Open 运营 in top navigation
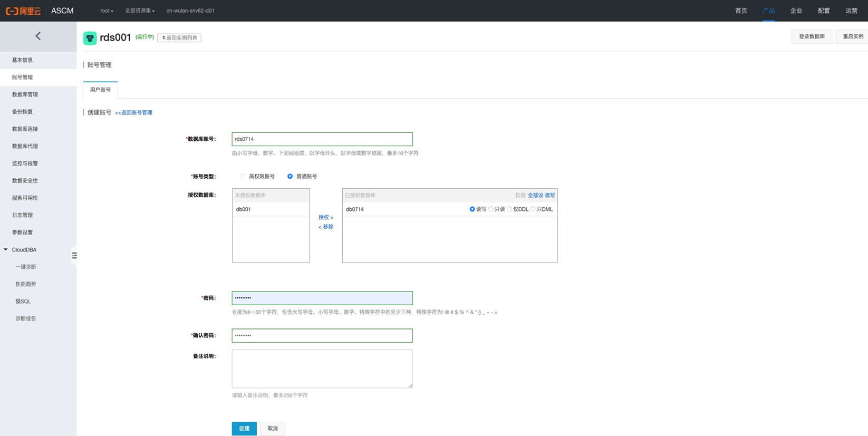This screenshot has height=436, width=868. coord(851,11)
